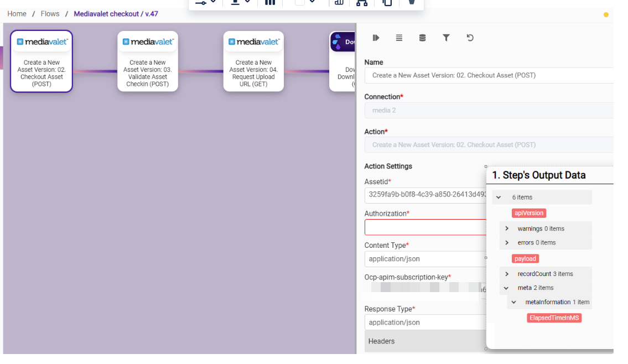Click the empty Authorization input field
The image size is (628, 364).
(x=425, y=227)
